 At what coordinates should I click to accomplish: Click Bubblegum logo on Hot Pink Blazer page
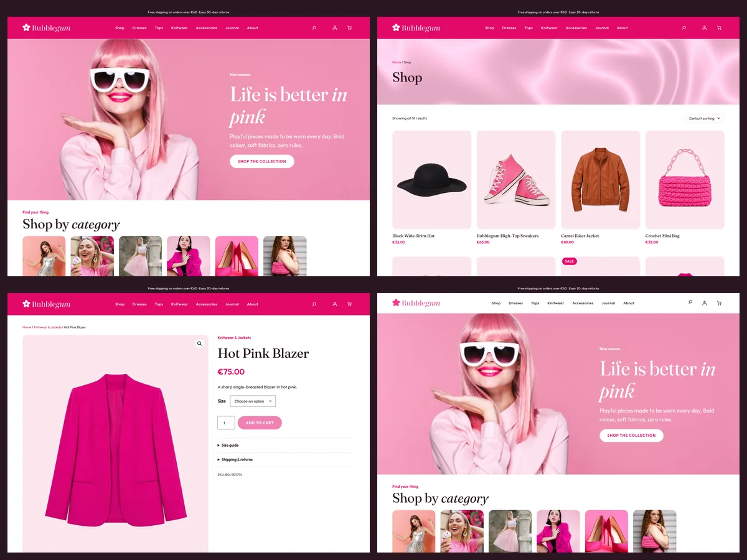(47, 304)
